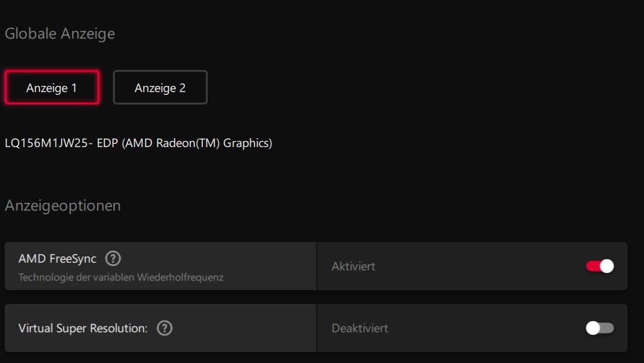Click the Virtual Super Resolution label
Viewport: 644px width, 363px height.
83,328
